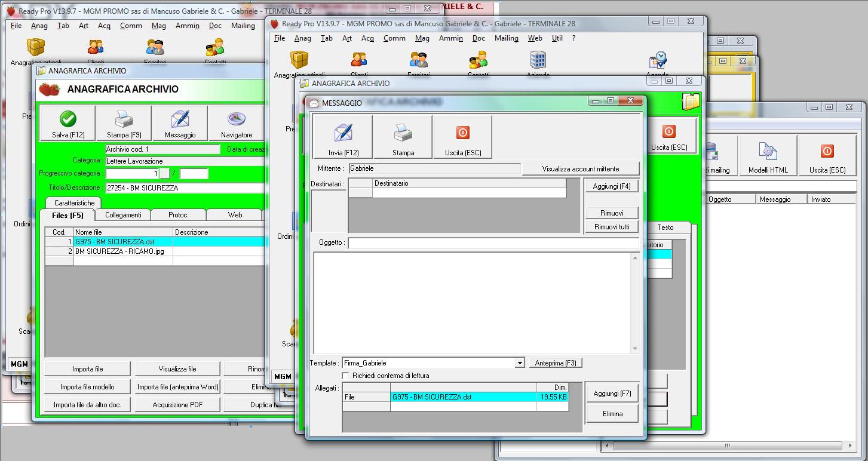This screenshot has height=461, width=868.
Task: Select row BM SICUREZZA - RICAMO.jpg
Action: pos(155,251)
